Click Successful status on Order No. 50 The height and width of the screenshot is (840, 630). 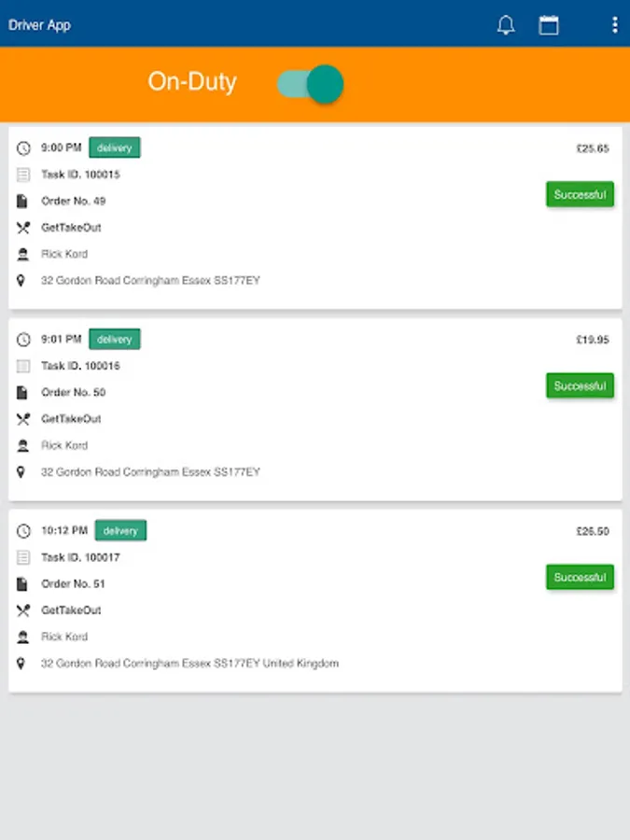581,385
